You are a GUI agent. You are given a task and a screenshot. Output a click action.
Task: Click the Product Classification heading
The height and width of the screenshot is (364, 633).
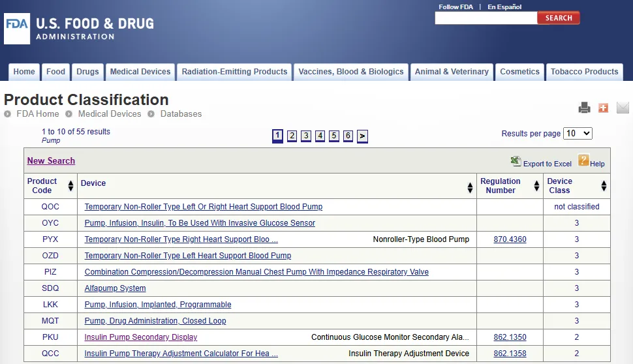(86, 100)
